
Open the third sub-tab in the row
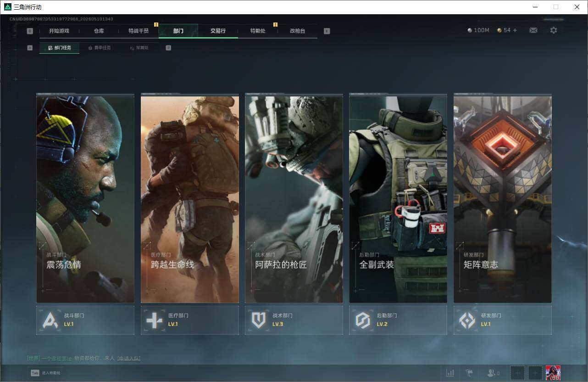[x=139, y=48]
